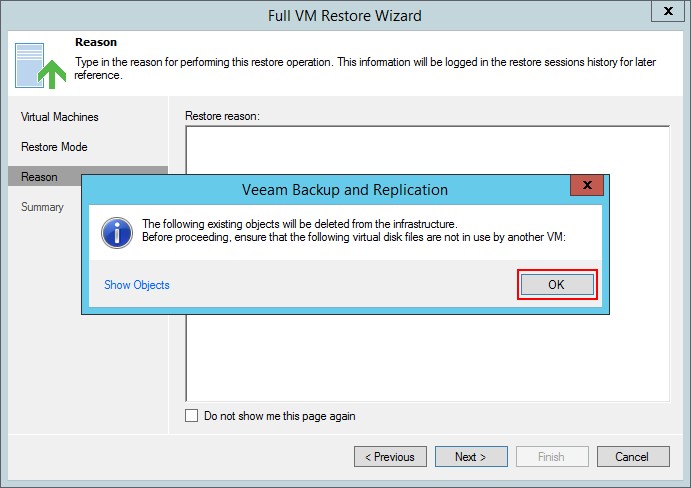Click the deletion warning message text
Screen dimensions: 691x488
pos(353,231)
